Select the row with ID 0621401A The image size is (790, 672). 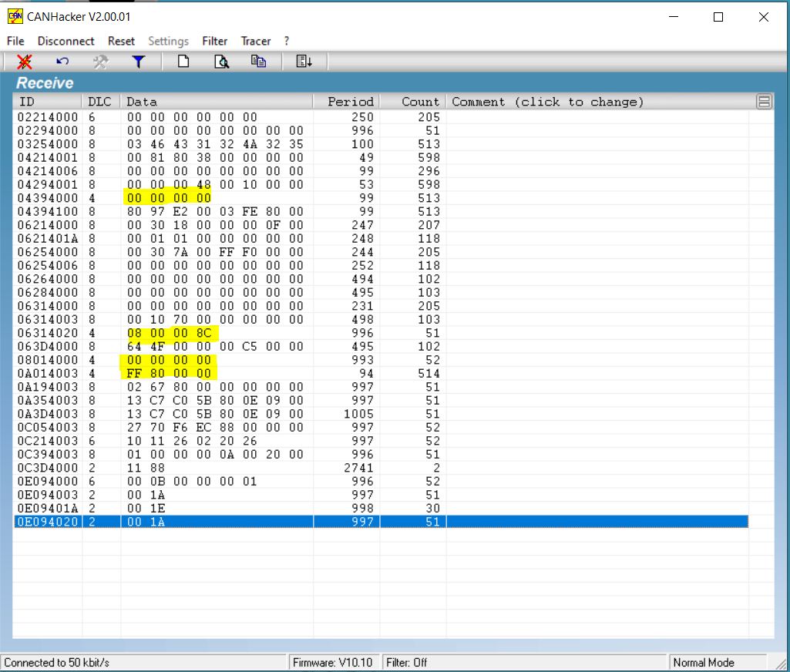pyautogui.click(x=381, y=239)
